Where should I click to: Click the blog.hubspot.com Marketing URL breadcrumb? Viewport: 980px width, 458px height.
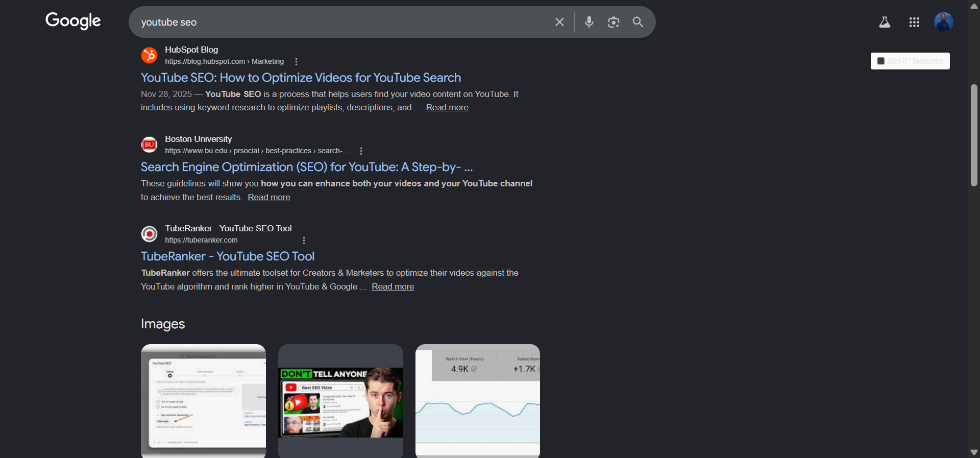pos(224,62)
